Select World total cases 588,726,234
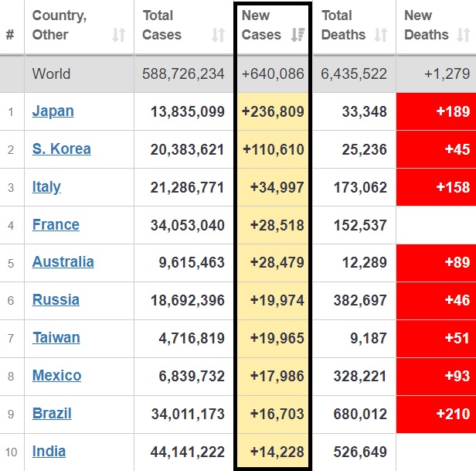 tap(183, 73)
